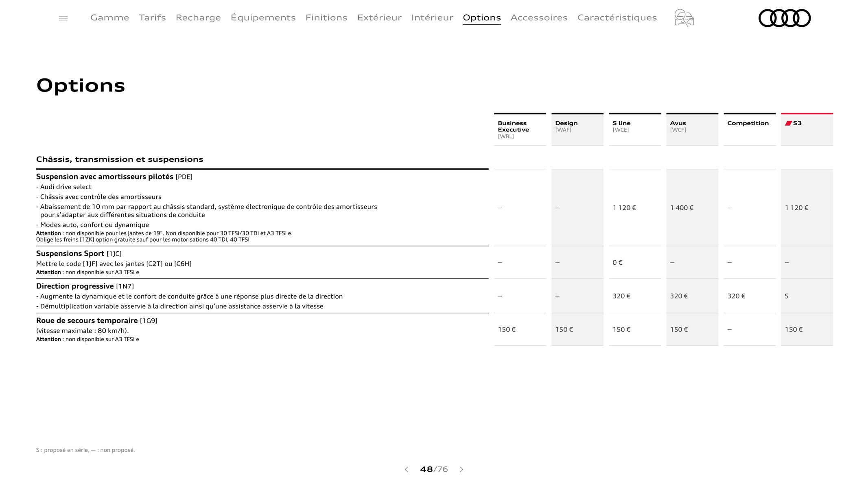
Task: Click the Competition column header
Action: pyautogui.click(x=750, y=129)
